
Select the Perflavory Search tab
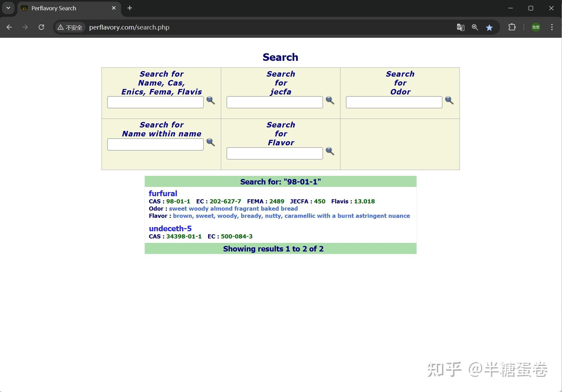coord(62,8)
